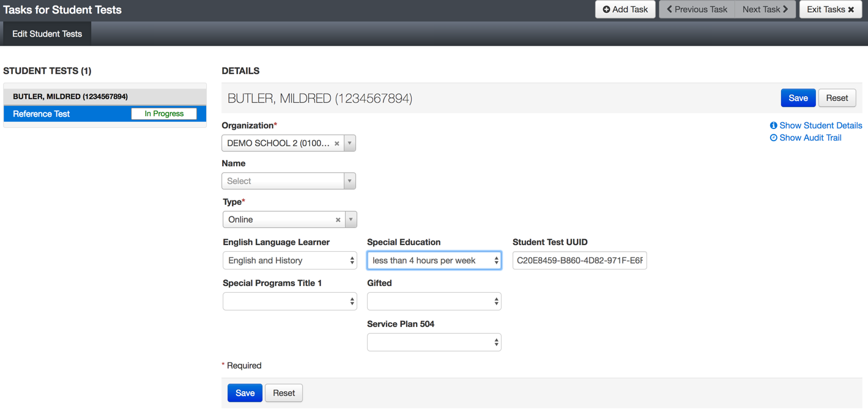Image resolution: width=868 pixels, height=412 pixels.
Task: Clear the Type field's Online value
Action: tap(338, 220)
